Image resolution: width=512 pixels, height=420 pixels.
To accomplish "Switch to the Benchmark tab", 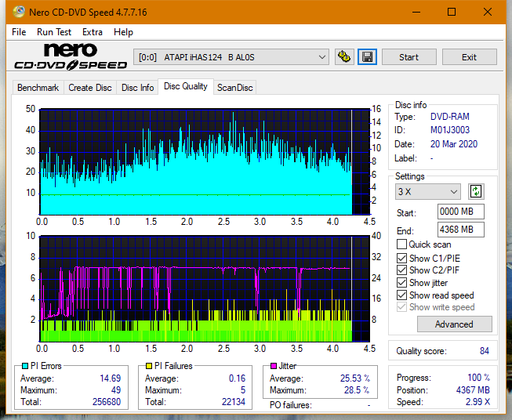I will click(x=38, y=88).
